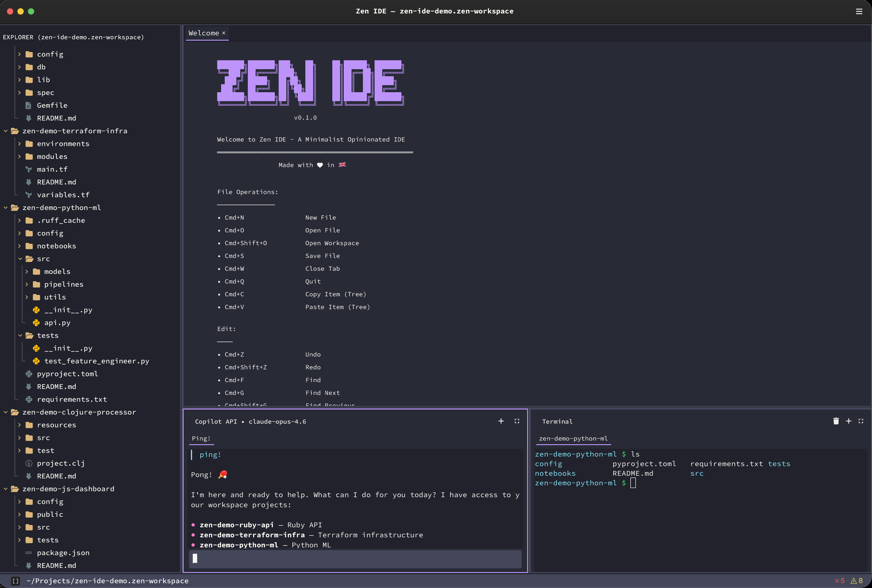This screenshot has width=872, height=588.
Task: Click the warnings count indicator in status bar
Action: point(857,581)
